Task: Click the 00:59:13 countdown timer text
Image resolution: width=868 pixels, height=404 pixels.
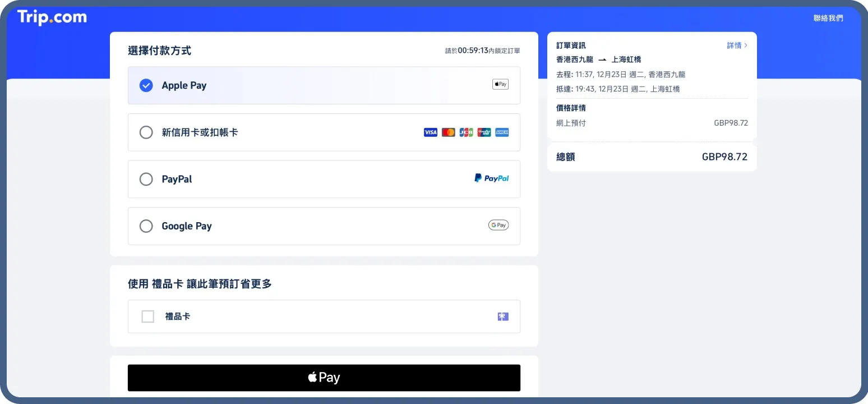Action: (473, 50)
